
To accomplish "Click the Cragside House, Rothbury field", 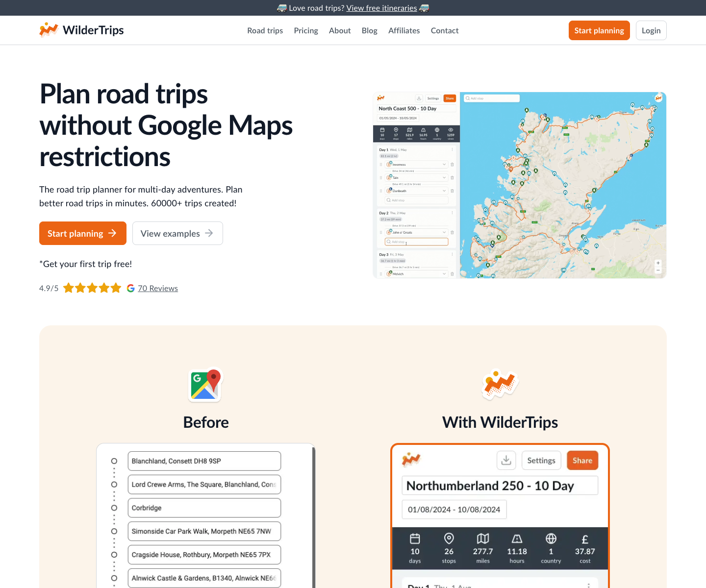I will click(204, 555).
